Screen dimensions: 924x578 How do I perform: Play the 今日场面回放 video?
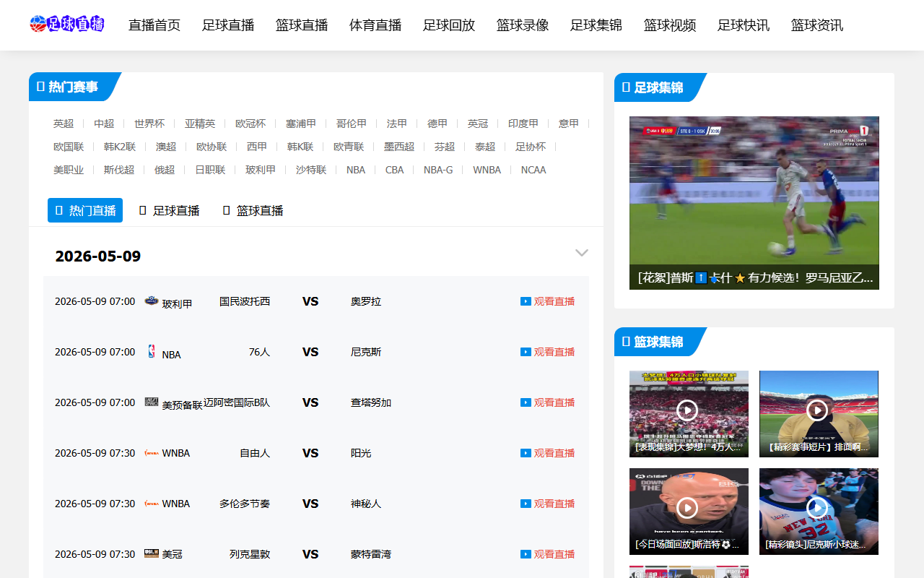(x=688, y=509)
